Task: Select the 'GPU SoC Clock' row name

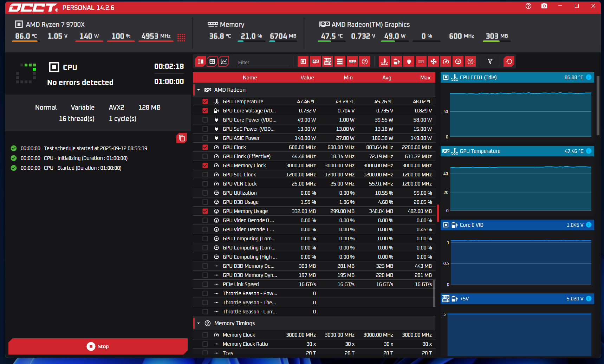Action: tap(239, 175)
